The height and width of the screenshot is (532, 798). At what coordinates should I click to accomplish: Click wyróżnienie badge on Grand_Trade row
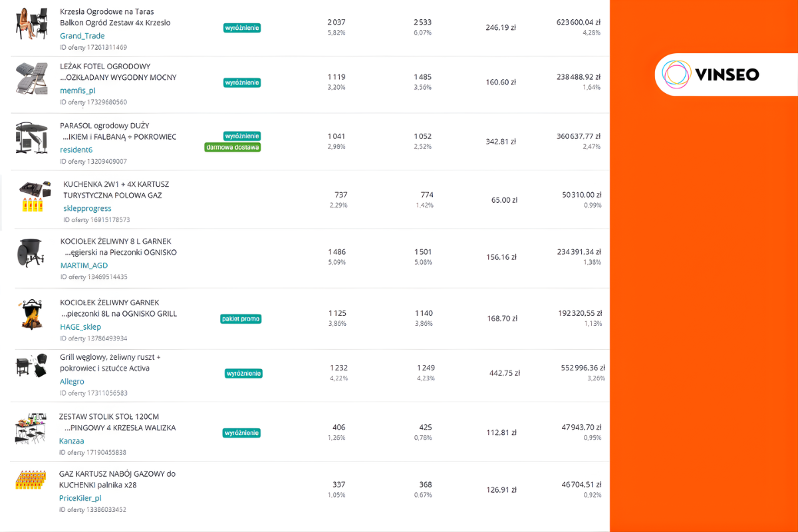pos(242,28)
